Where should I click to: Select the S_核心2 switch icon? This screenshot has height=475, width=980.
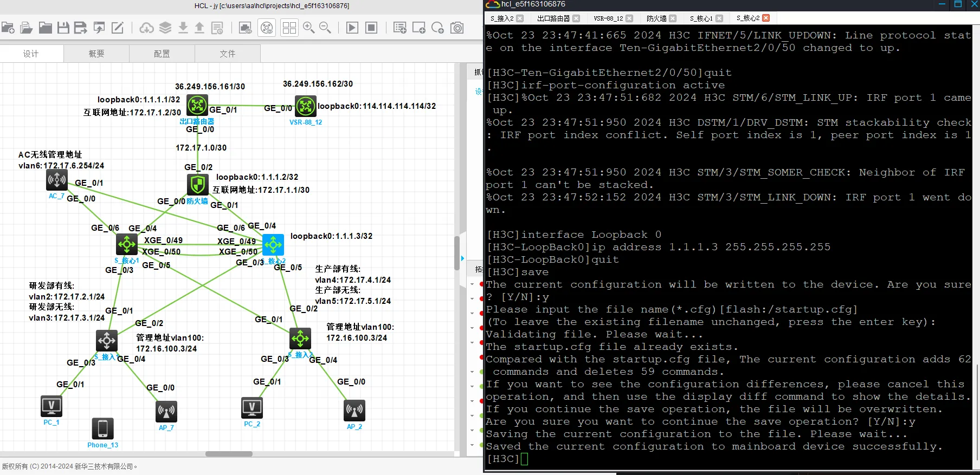(x=273, y=245)
